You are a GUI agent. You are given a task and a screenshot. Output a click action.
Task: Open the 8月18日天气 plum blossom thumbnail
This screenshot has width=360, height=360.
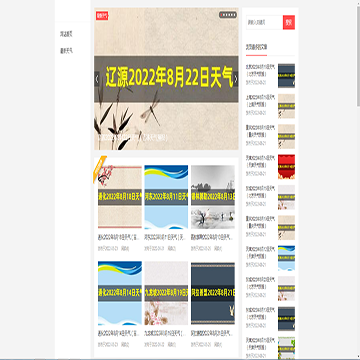(120, 197)
